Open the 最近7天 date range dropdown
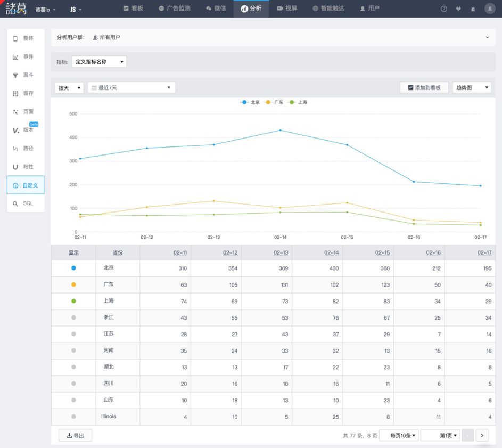The height and width of the screenshot is (448, 502). 131,88
